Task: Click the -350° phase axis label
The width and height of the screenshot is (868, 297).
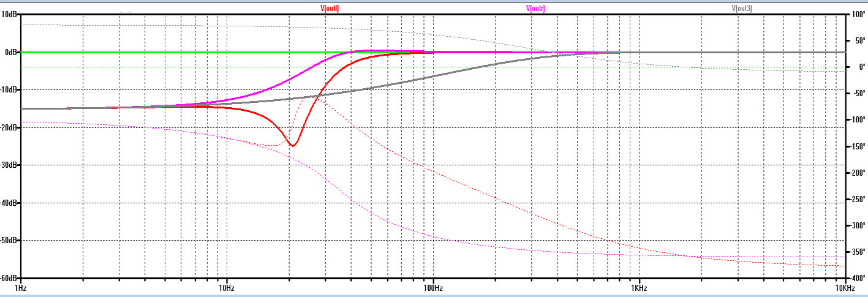Action: (857, 252)
